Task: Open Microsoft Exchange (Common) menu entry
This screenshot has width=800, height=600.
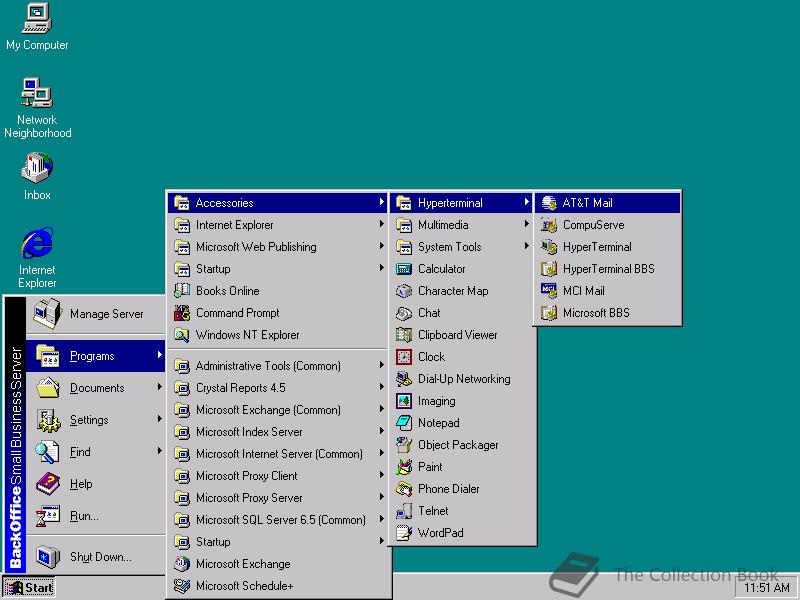Action: click(278, 410)
